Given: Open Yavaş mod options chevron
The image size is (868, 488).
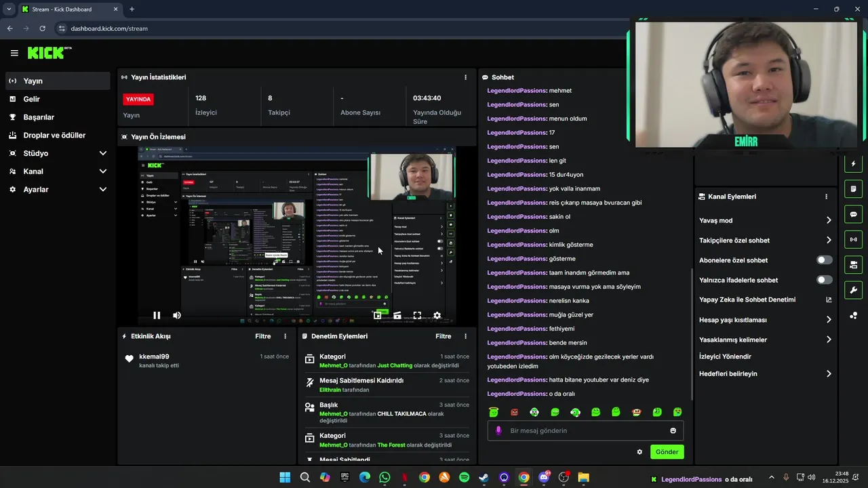Looking at the screenshot, I should pyautogui.click(x=829, y=220).
